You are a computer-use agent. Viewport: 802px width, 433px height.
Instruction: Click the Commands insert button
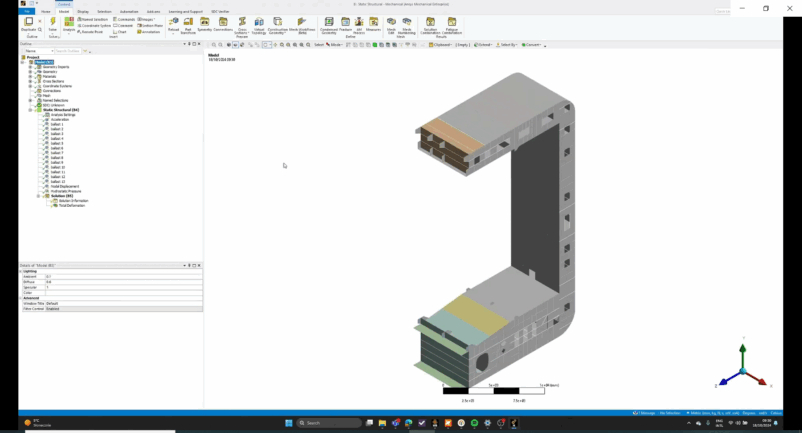point(124,19)
